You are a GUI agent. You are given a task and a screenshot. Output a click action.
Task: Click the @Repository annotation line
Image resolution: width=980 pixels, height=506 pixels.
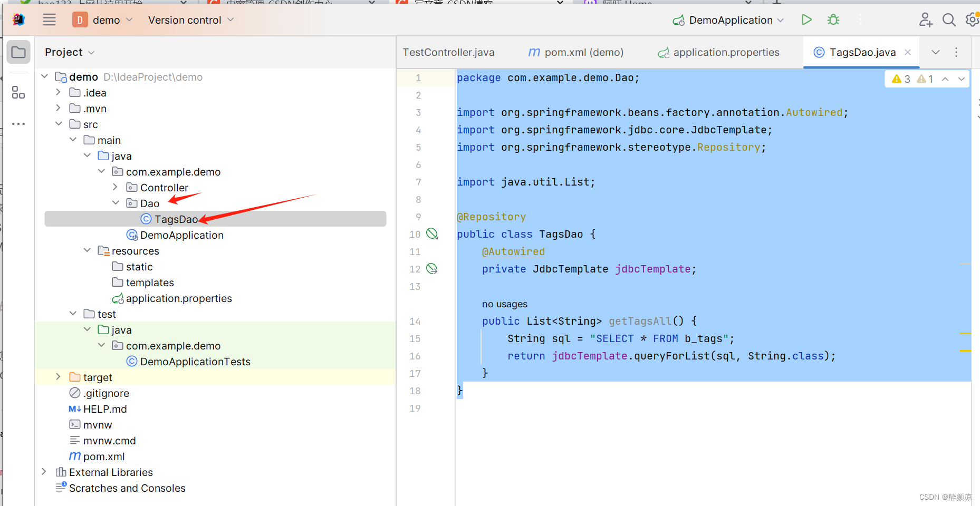point(492,217)
